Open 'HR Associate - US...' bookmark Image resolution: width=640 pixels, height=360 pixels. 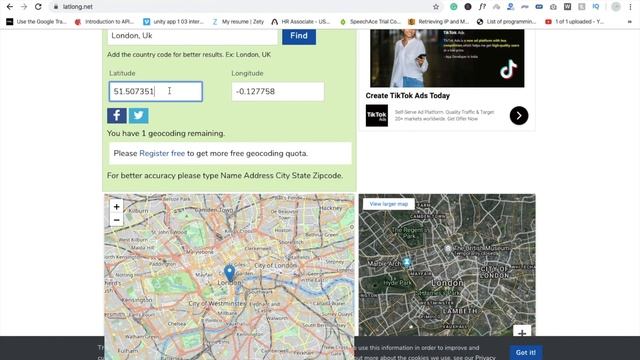301,22
